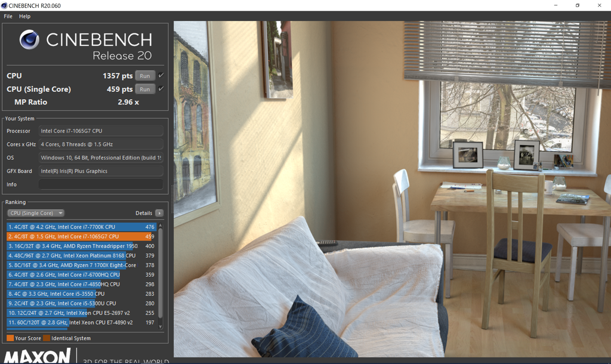The width and height of the screenshot is (611, 364).
Task: Select ranking row Intel Xeon Platinum 8168
Action: pos(81,255)
